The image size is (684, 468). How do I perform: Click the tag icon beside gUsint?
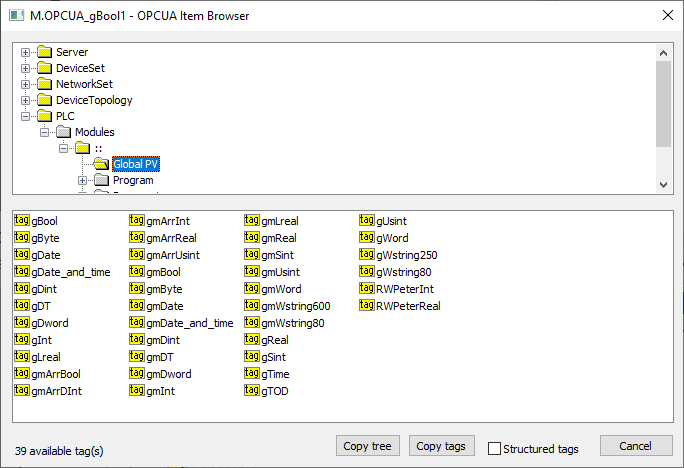367,221
